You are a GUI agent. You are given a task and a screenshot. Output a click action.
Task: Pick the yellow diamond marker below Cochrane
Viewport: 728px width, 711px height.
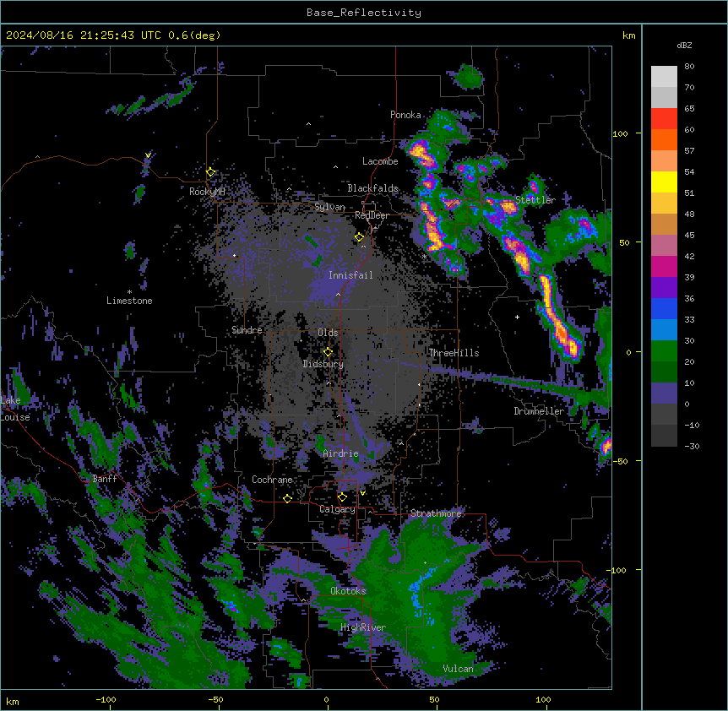[287, 498]
